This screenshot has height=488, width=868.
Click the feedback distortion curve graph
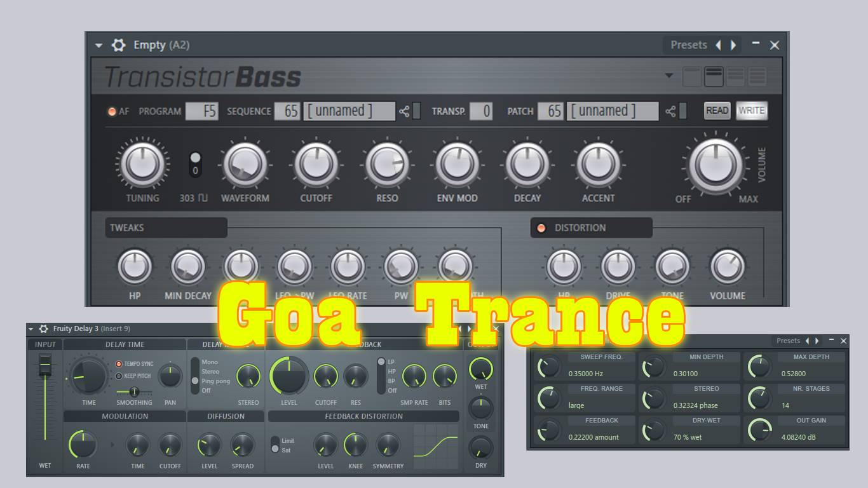pyautogui.click(x=435, y=447)
